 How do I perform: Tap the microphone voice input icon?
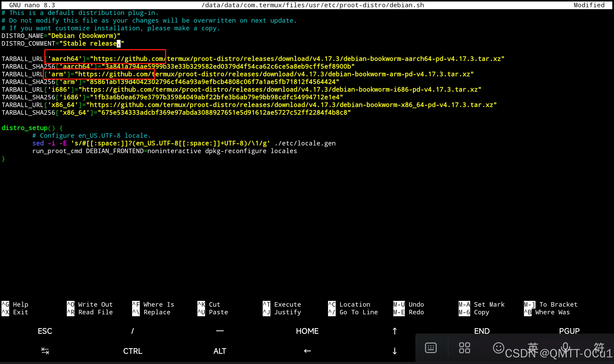coord(565,347)
